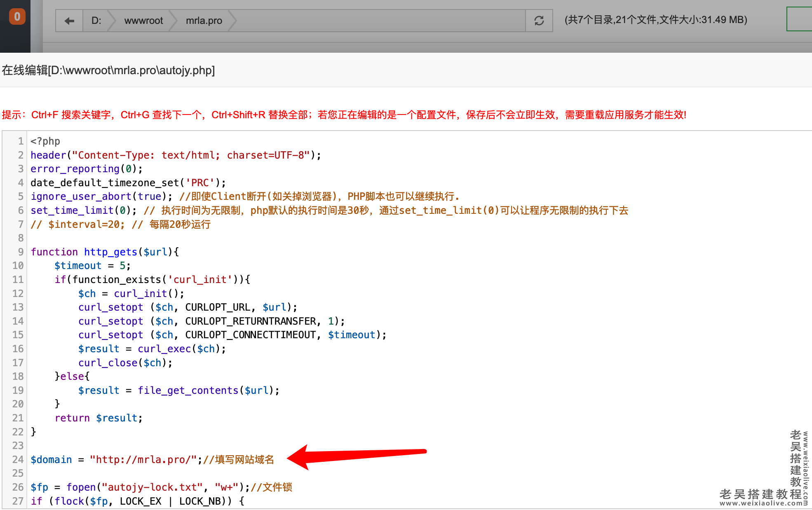
Task: Place cursor on the $domain URL string
Action: (143, 459)
